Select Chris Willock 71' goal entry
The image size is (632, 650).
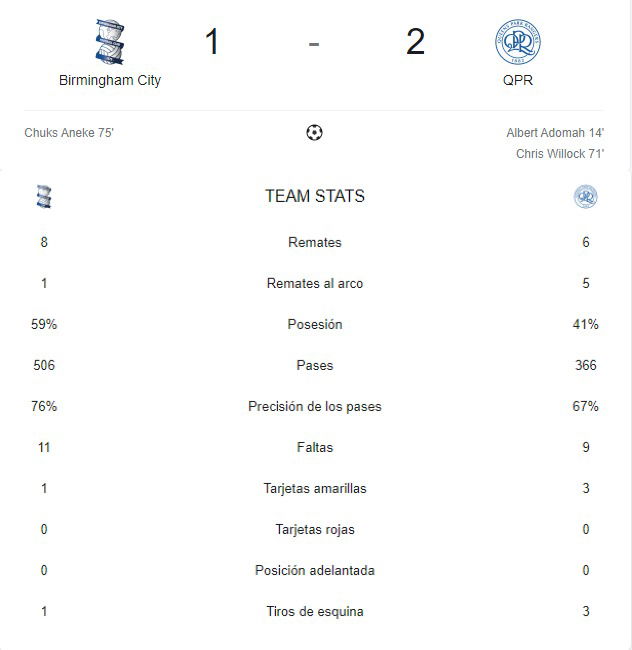(x=560, y=154)
